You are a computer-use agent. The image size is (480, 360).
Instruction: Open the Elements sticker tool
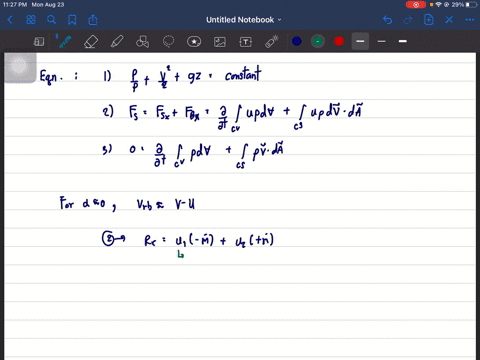[x=194, y=42]
